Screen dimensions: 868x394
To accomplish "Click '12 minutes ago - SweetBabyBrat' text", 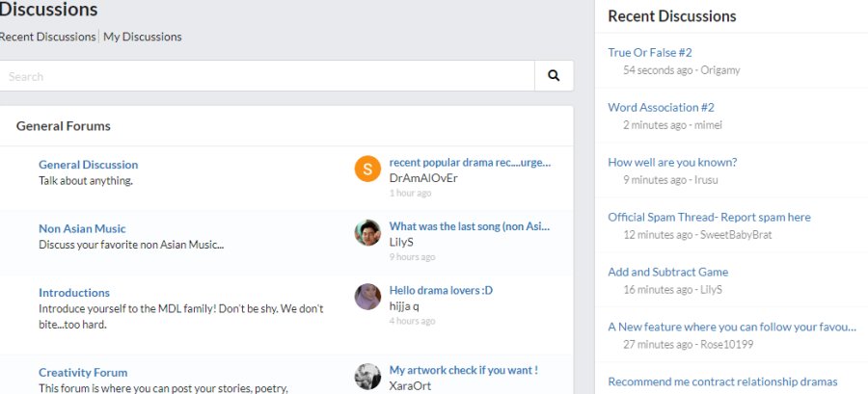I will coord(697,235).
